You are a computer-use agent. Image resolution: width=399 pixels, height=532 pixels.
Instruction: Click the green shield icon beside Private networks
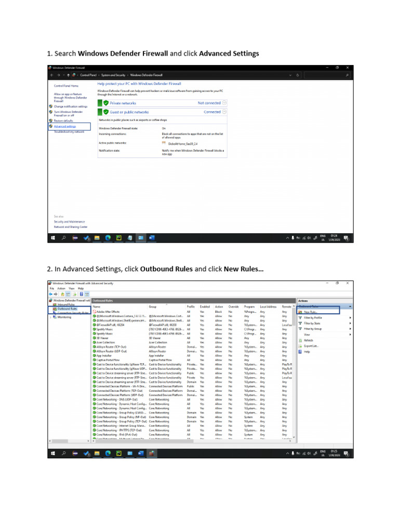(106, 103)
